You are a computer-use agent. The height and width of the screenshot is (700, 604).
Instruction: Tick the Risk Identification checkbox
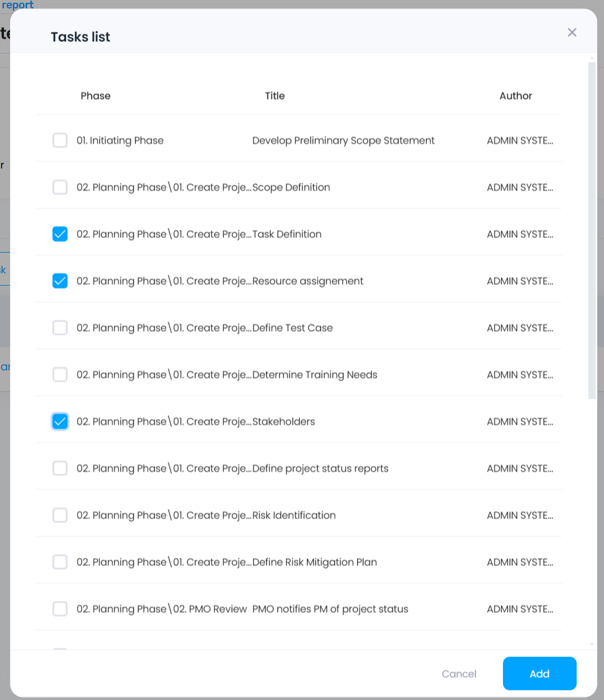pos(60,515)
